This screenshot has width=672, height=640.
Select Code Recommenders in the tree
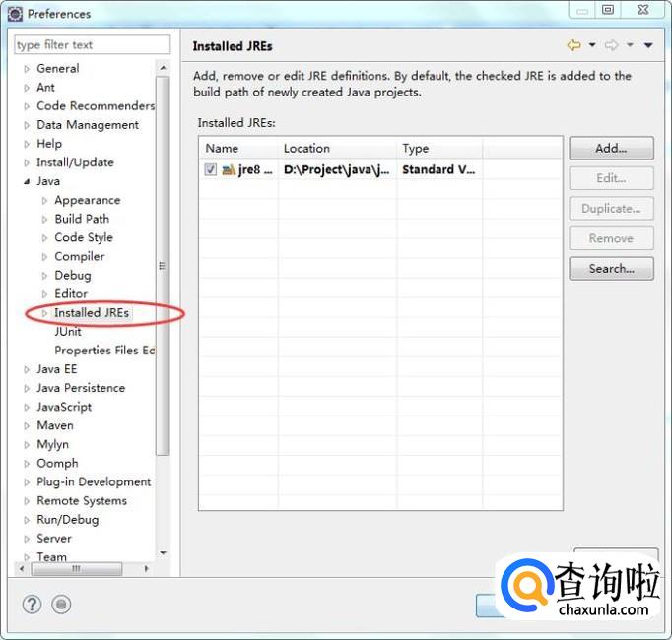(96, 105)
